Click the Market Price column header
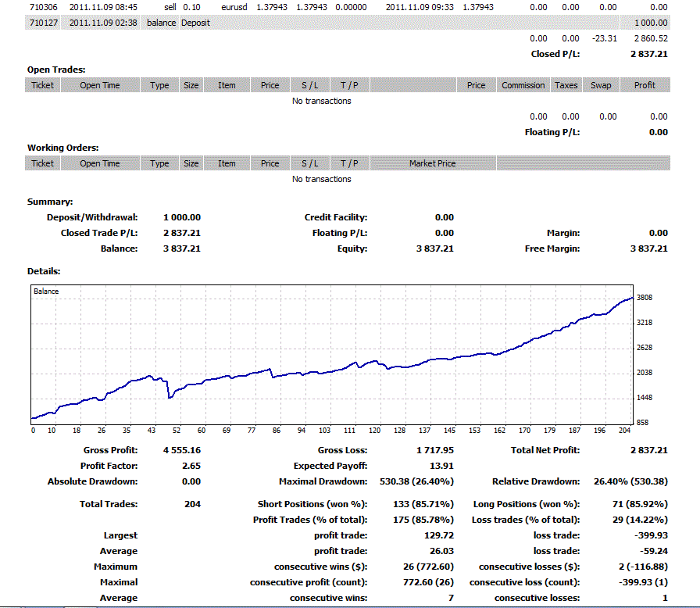Image resolution: width=700 pixels, height=608 pixels. (432, 163)
